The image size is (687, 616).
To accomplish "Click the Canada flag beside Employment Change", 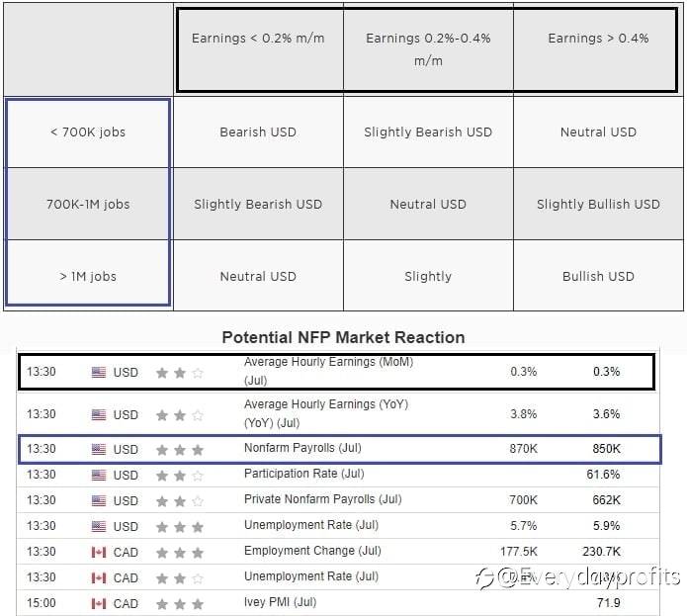I will (99, 552).
